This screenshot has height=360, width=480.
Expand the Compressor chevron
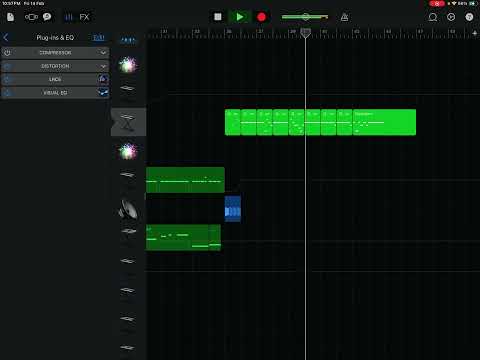[x=103, y=53]
